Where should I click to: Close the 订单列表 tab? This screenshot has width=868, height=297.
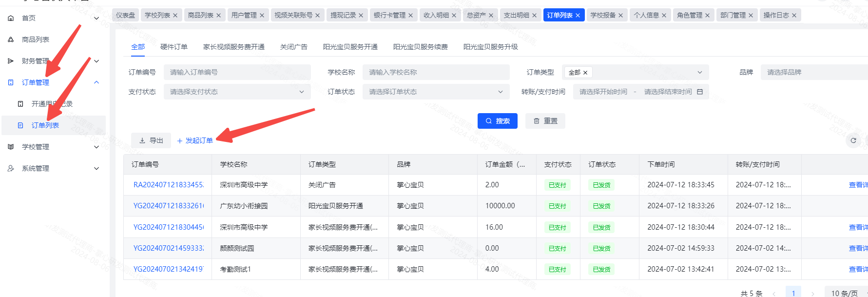[578, 16]
